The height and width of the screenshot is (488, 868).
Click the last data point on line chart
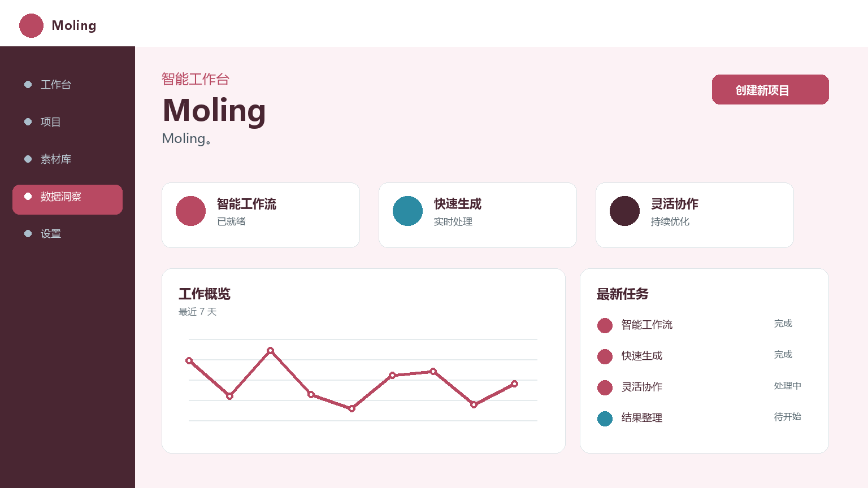(x=514, y=384)
